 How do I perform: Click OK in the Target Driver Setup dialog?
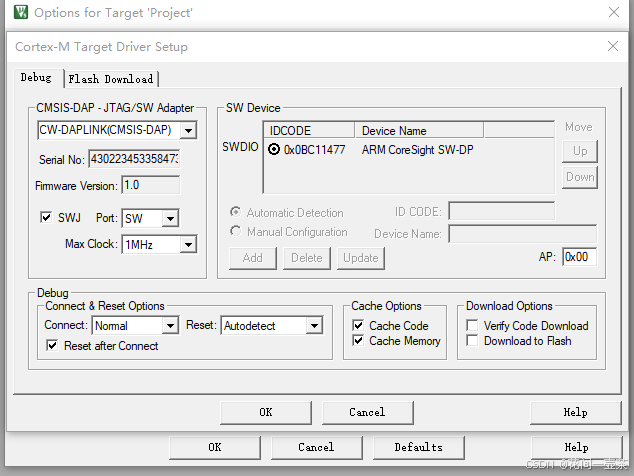(x=266, y=413)
